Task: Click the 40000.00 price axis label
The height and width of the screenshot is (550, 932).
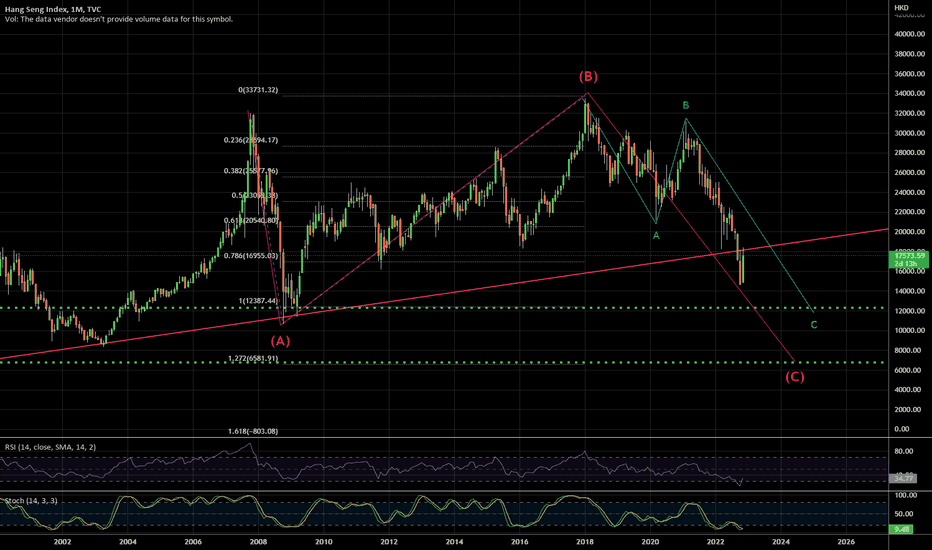Action: (x=909, y=34)
